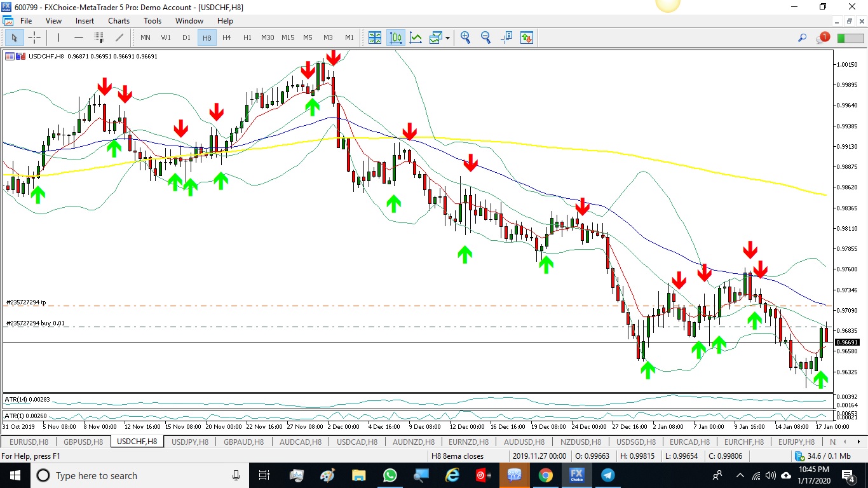Open the Insert menu

[x=85, y=21]
